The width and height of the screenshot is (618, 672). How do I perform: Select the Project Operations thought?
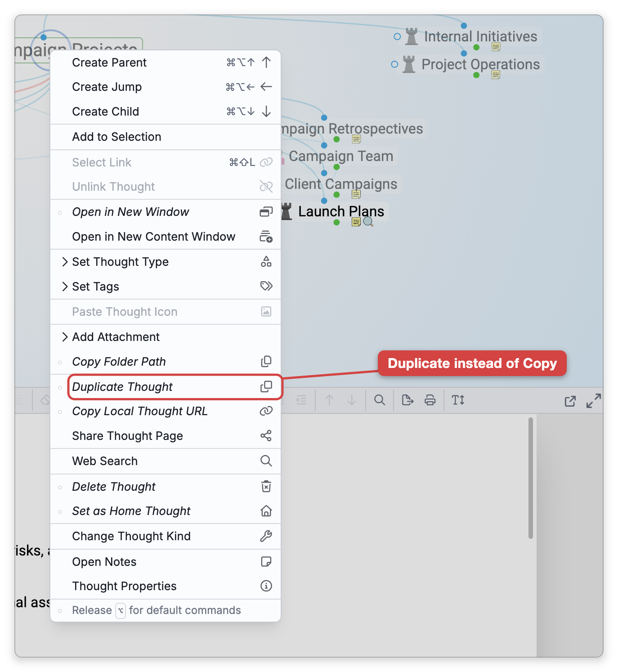[480, 64]
